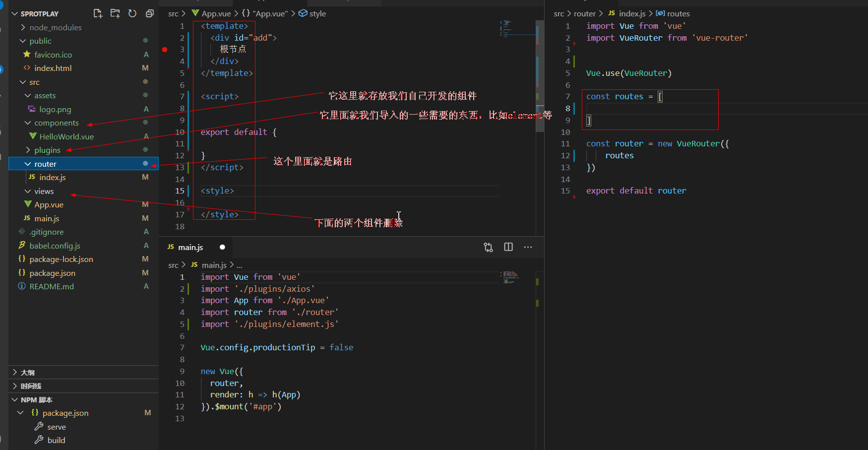Select the main.js editor tab
Screen dimensions: 868x450
coord(196,247)
